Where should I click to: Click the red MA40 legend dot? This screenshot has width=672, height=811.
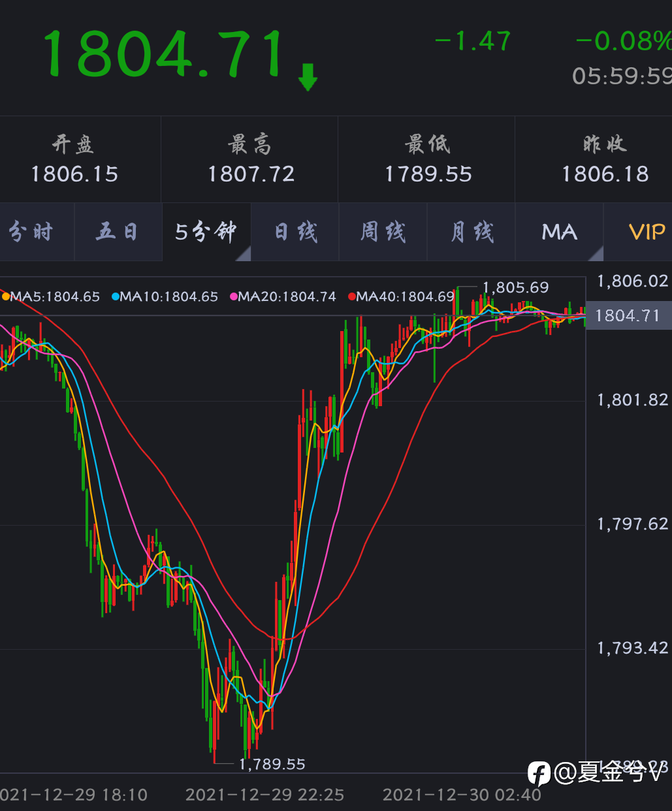click(x=352, y=297)
